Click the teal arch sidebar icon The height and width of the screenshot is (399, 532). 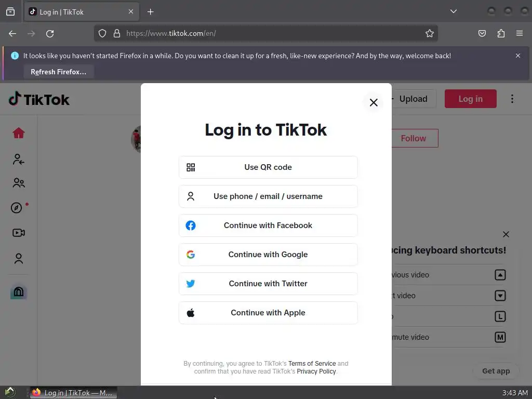19,292
